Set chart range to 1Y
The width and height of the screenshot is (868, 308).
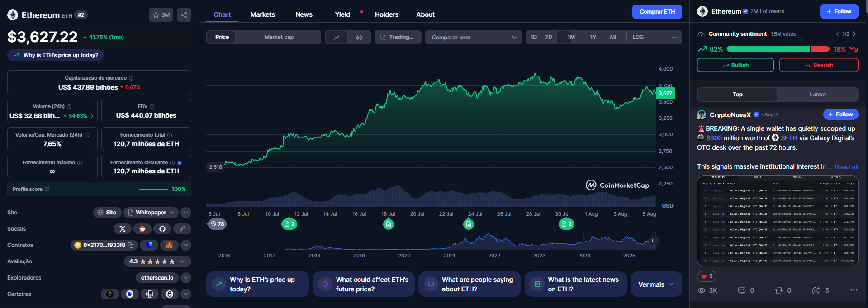coord(593,37)
